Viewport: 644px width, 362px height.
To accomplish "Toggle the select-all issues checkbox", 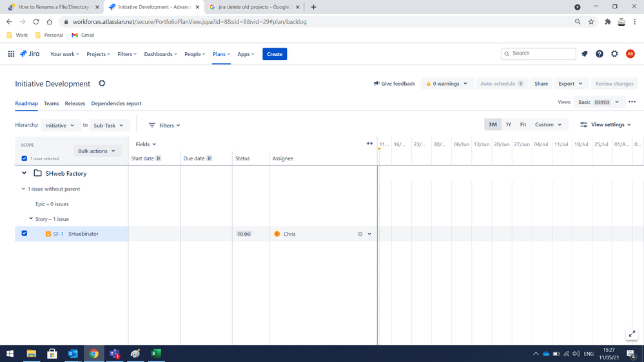I will tap(24, 158).
